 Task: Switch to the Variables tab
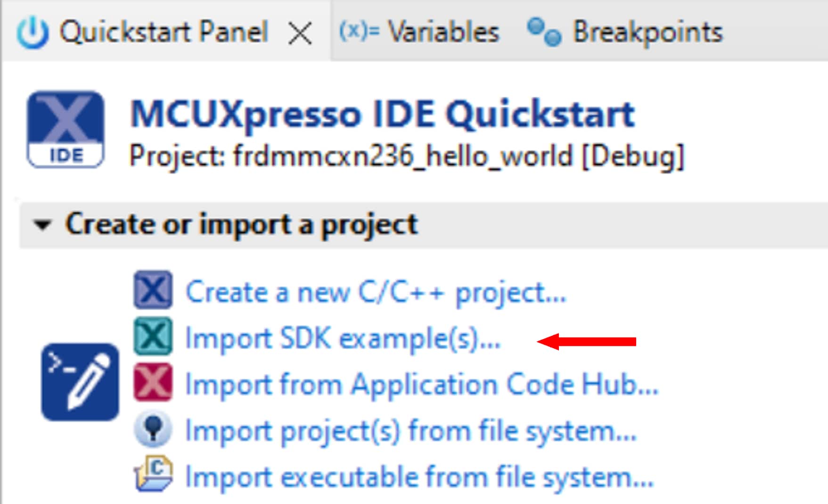[443, 33]
